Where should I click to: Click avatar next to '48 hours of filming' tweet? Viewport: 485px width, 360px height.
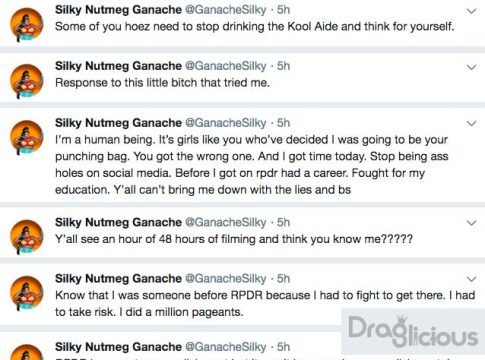pyautogui.click(x=27, y=237)
